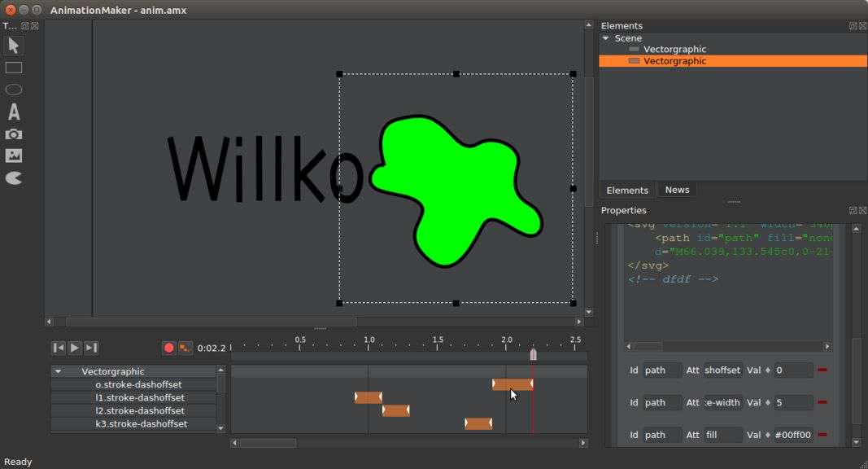Select the first Vectorgraphic element in Scene
Viewport: 868px width, 469px height.
tap(674, 50)
